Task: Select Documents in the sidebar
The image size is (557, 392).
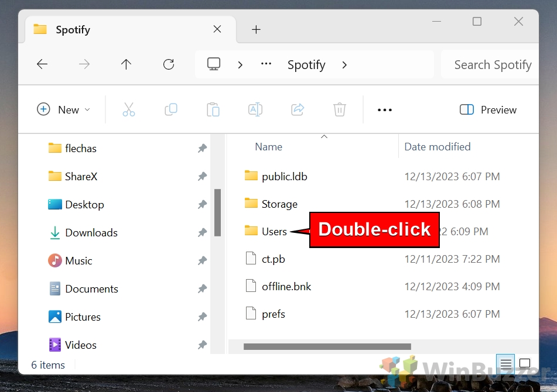Action: pos(91,289)
